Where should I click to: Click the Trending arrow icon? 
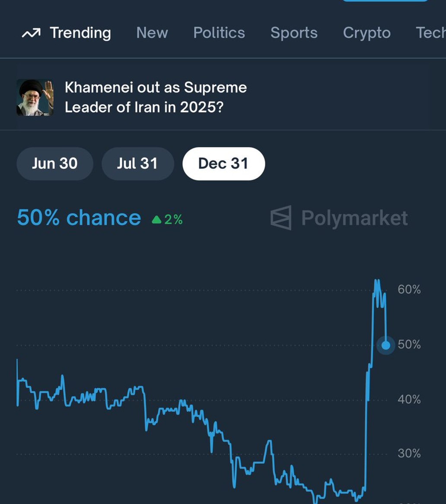pyautogui.click(x=31, y=33)
